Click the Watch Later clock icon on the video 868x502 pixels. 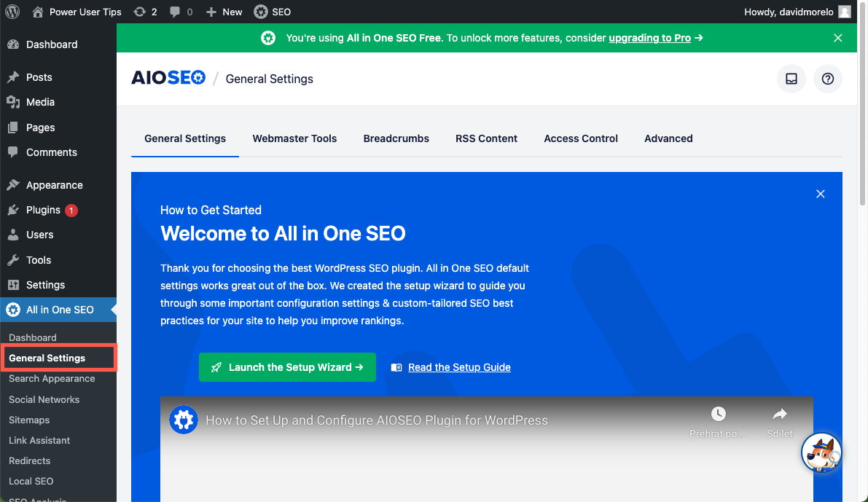718,414
